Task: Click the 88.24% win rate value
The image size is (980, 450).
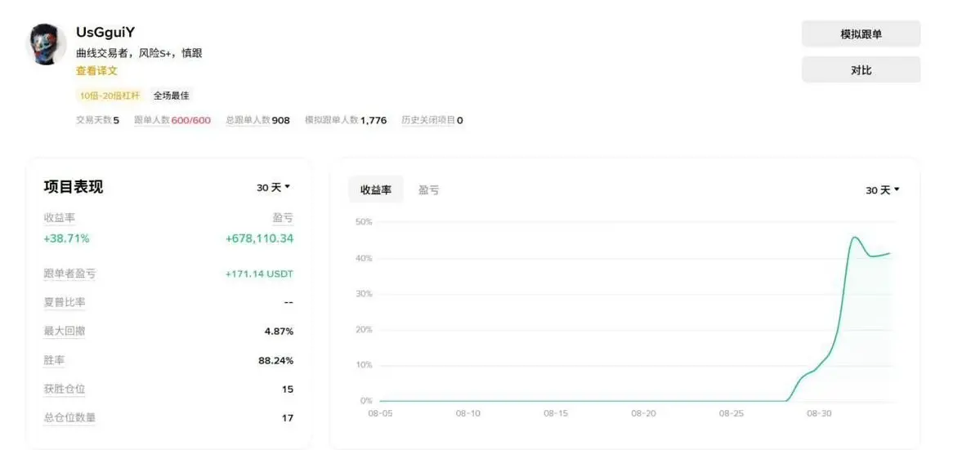Action: (275, 360)
